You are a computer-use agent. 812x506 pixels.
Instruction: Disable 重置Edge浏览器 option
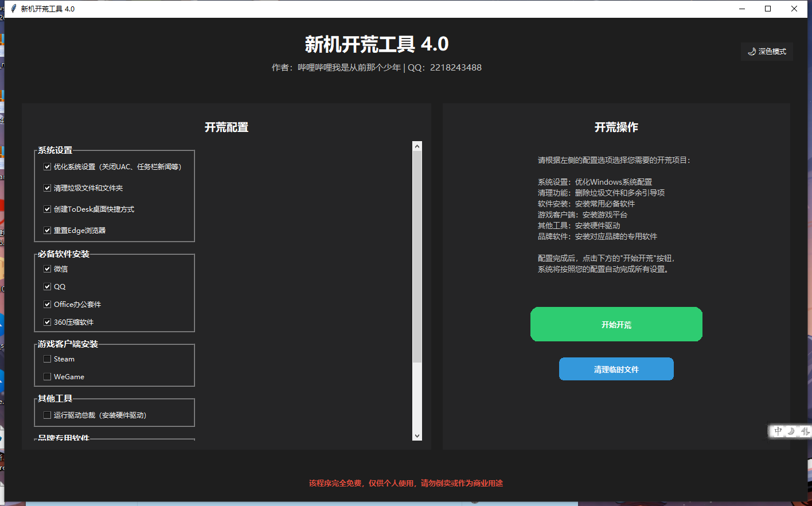[47, 229]
